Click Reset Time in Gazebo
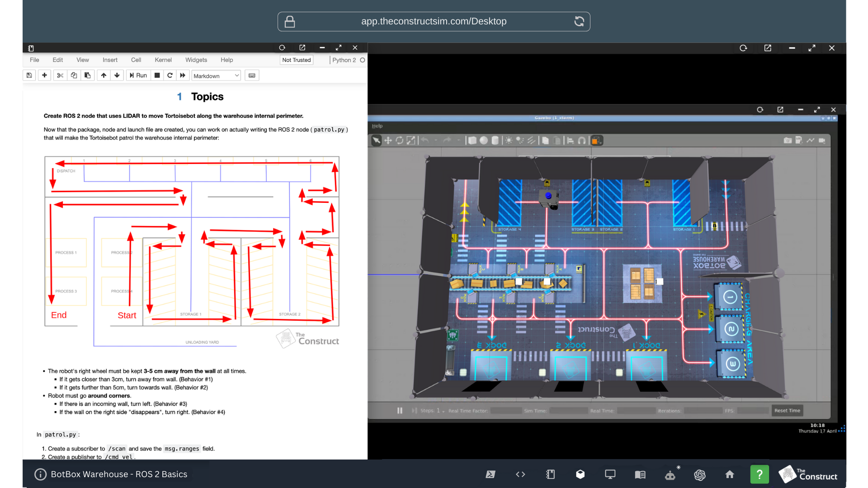Screen dimensions: 868x488 click(787, 411)
